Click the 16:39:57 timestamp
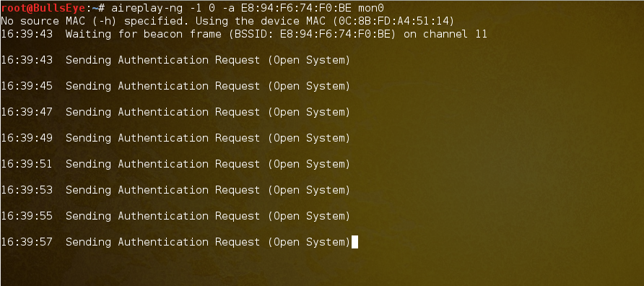The height and width of the screenshot is (286, 644). click(27, 242)
